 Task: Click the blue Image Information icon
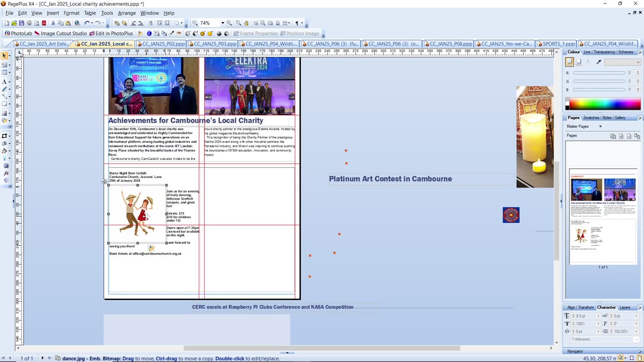click(149, 34)
